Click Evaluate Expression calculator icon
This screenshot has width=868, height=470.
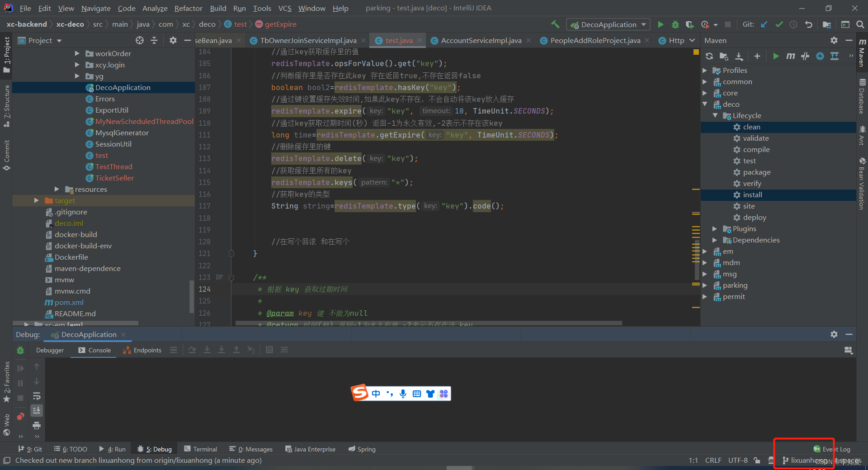click(x=269, y=350)
